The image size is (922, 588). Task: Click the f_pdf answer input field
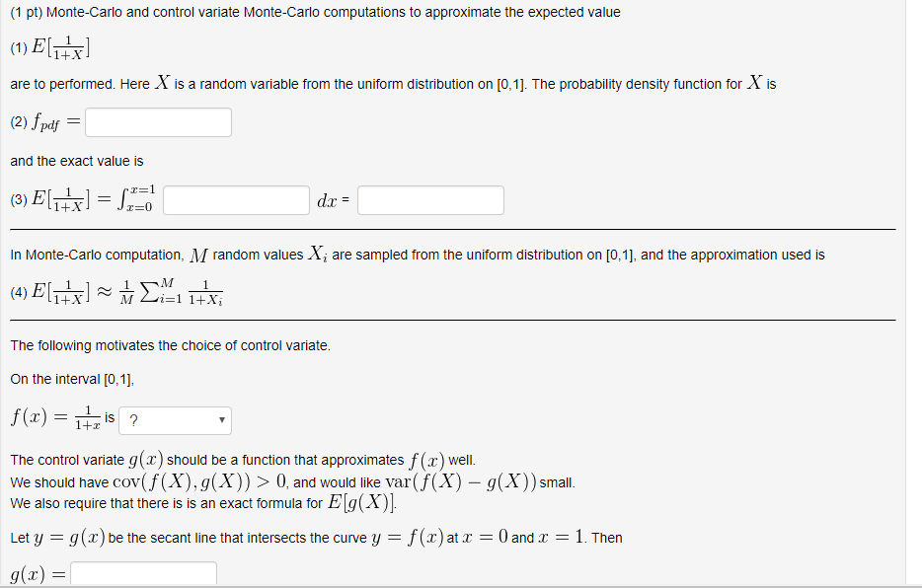pos(158,121)
